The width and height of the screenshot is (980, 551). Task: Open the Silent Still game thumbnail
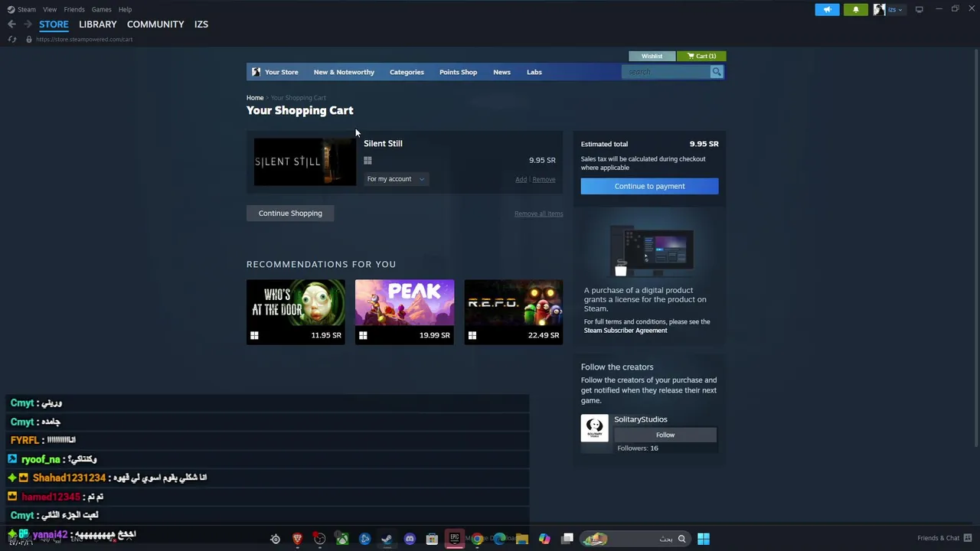(x=305, y=161)
